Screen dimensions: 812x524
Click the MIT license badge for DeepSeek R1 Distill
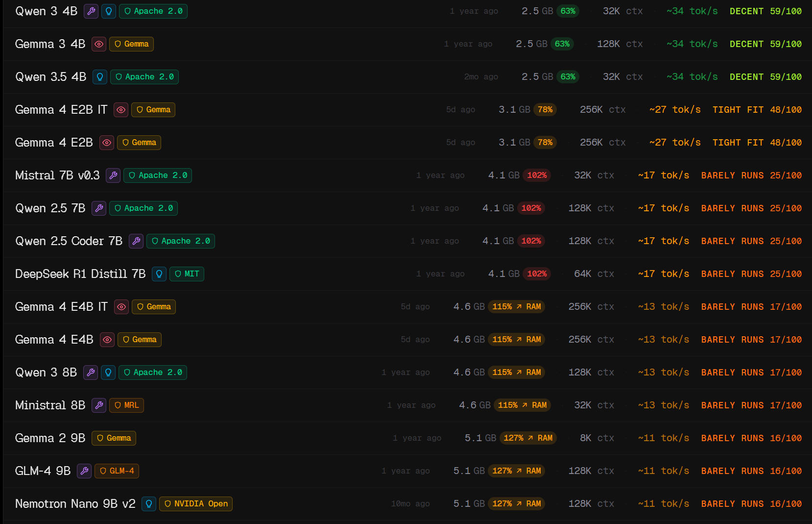click(187, 274)
